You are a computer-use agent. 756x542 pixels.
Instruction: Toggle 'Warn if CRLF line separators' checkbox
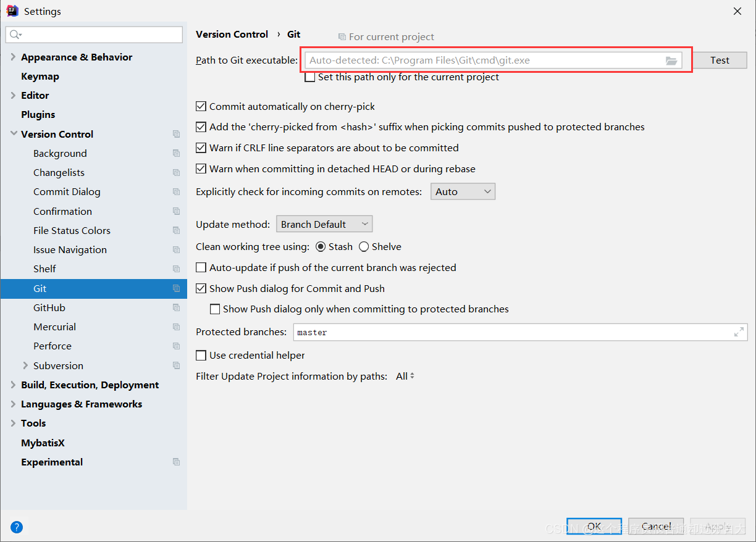201,148
